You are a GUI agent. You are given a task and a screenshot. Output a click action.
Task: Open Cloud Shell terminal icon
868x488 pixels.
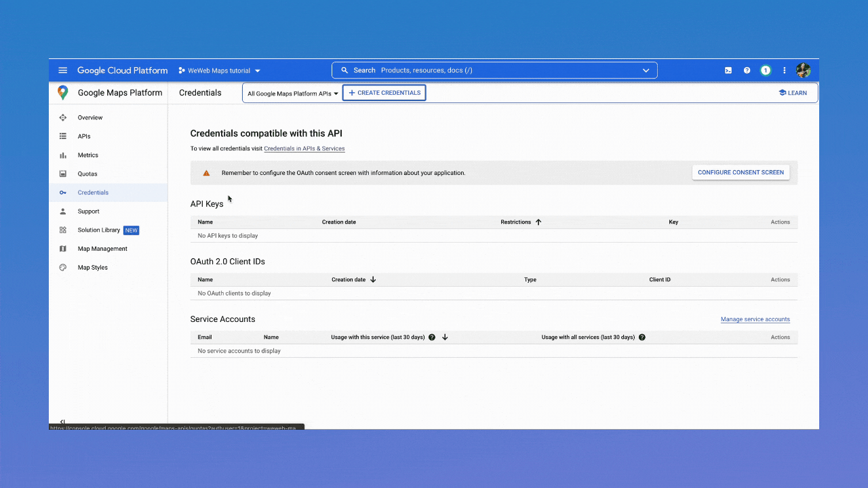pyautogui.click(x=728, y=70)
